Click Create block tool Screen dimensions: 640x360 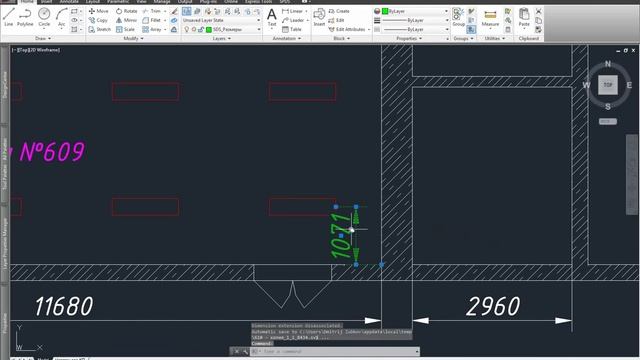click(339, 11)
